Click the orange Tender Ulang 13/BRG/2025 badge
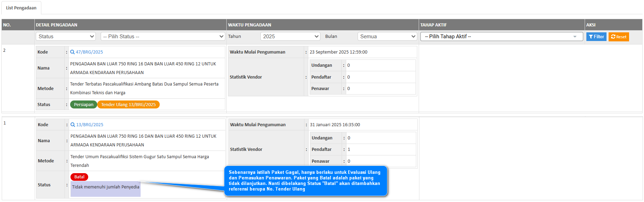644x202 pixels. 128,105
